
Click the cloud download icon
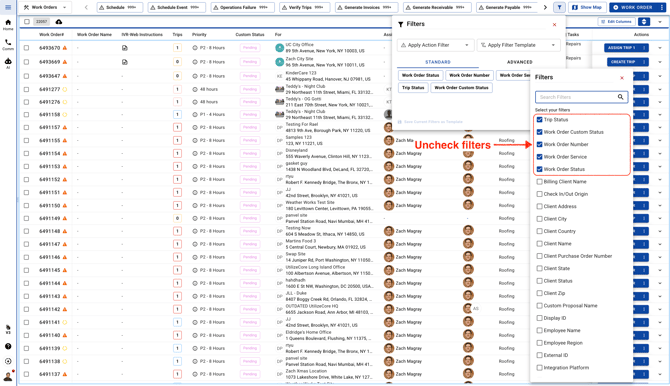(x=59, y=21)
